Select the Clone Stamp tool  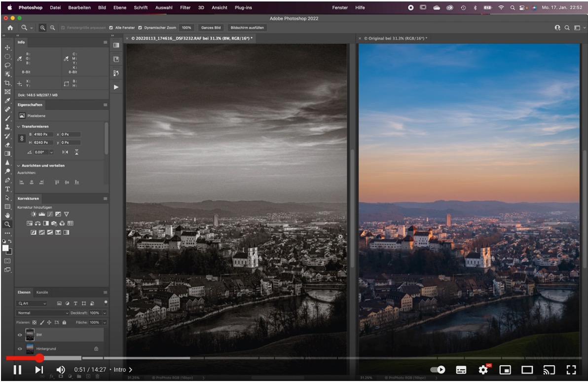pos(7,127)
